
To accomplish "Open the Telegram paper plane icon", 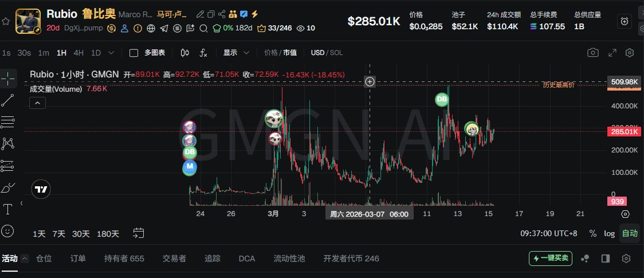I will pyautogui.click(x=164, y=28).
